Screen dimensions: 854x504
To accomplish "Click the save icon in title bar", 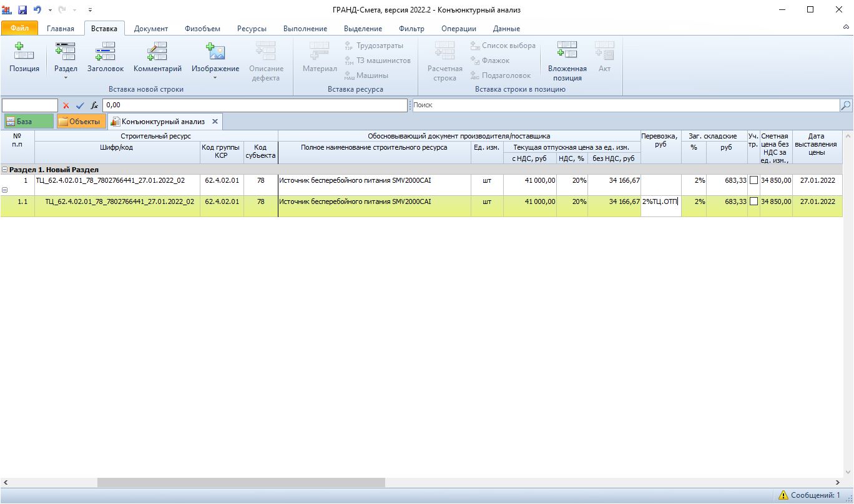I will tap(22, 10).
